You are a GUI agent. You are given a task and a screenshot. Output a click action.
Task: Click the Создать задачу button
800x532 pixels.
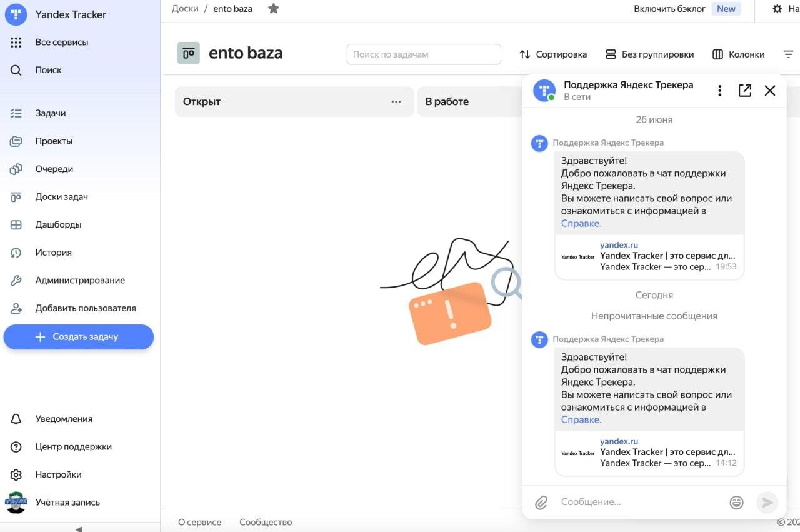[78, 337]
